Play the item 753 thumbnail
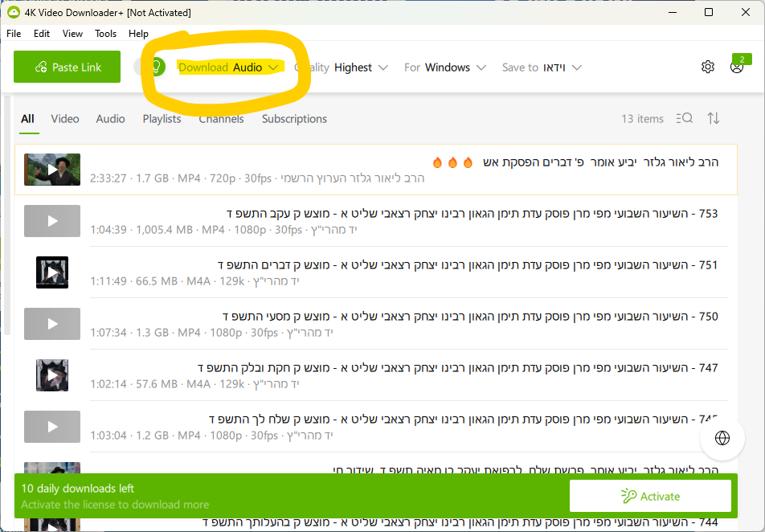Image resolution: width=765 pixels, height=532 pixels. (x=52, y=221)
